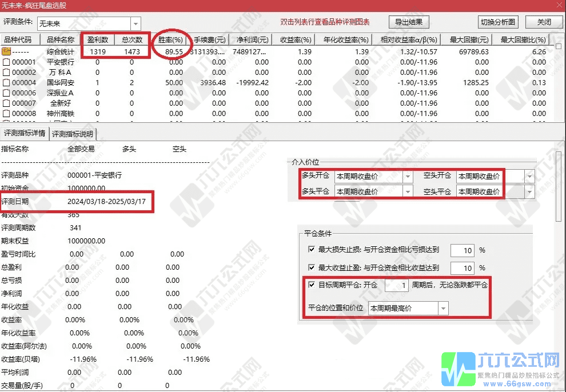Click the 综合统计 summary row folder icon
Image resolution: width=566 pixels, height=392 pixels.
click(x=7, y=51)
